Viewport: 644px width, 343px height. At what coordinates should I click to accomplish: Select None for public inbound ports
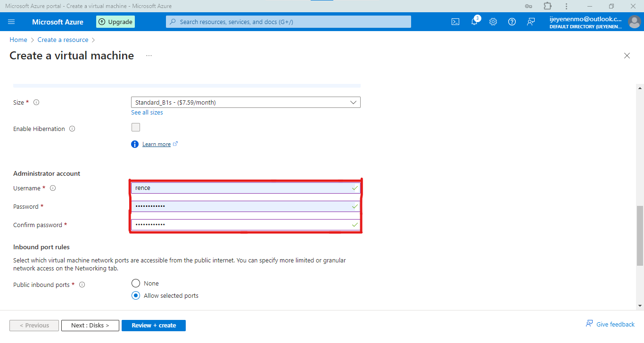(x=136, y=283)
